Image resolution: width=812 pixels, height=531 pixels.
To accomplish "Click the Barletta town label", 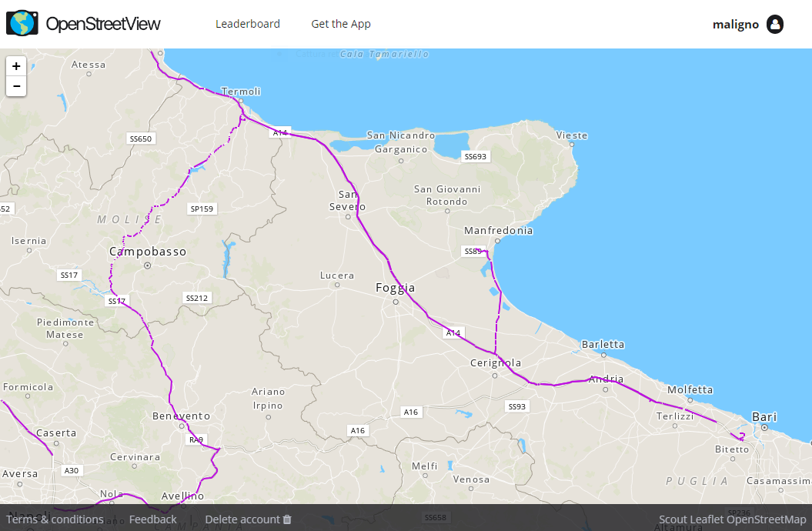I will pos(603,344).
